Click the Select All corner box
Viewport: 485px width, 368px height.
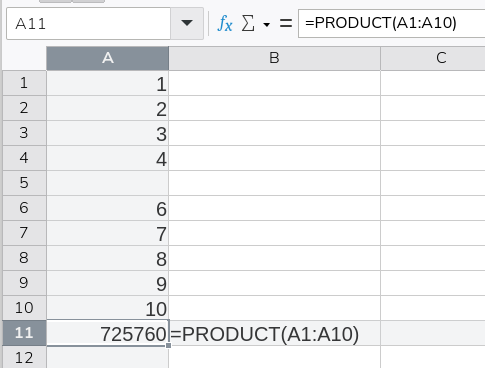24,58
